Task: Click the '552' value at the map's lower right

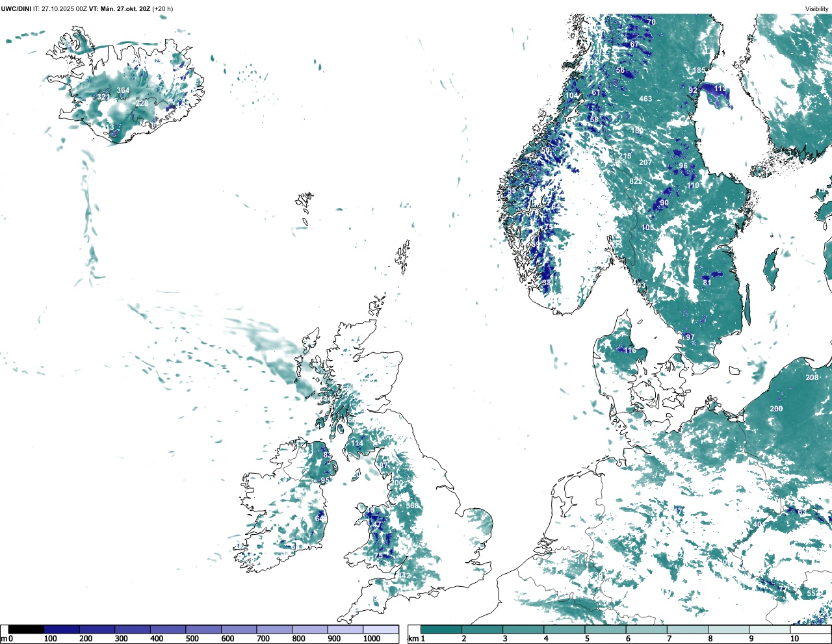Action: point(813,593)
